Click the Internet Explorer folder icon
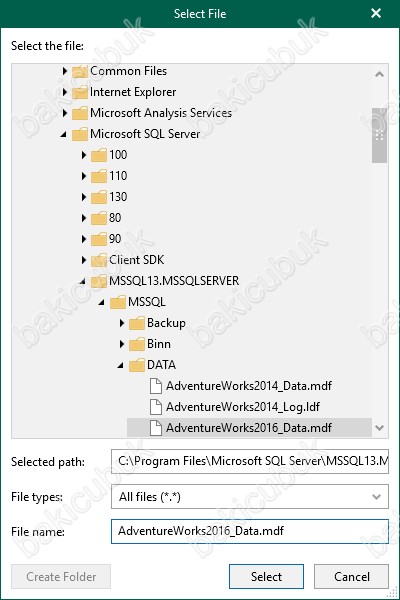Viewport: 400px width, 600px height. tap(80, 92)
